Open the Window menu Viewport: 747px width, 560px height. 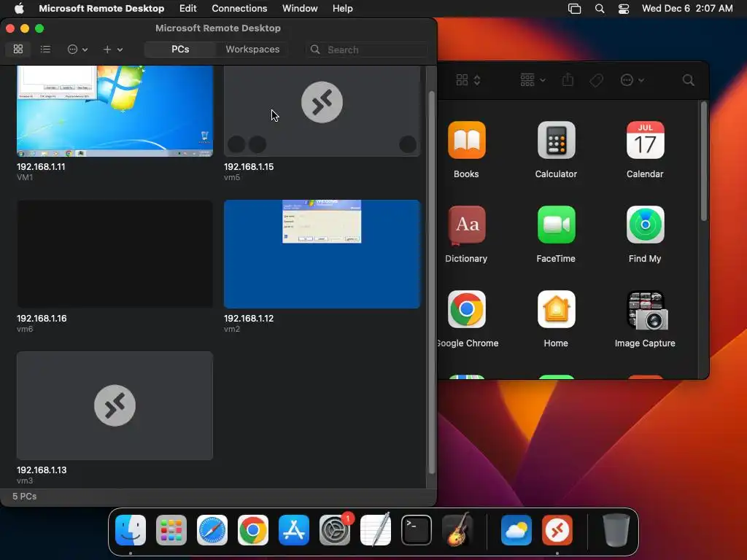(300, 8)
